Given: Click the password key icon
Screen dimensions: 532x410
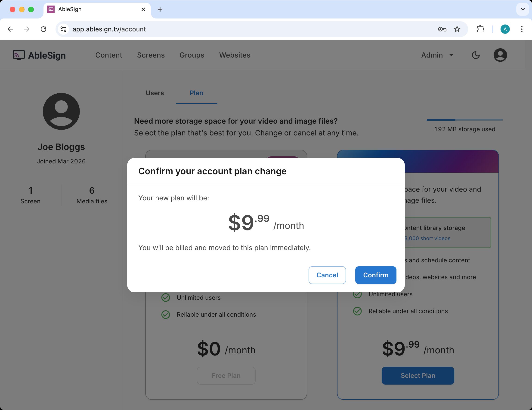Looking at the screenshot, I should (x=442, y=29).
